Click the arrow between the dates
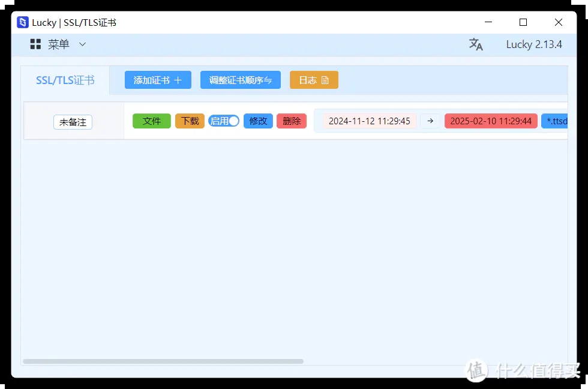This screenshot has height=389, width=588. click(430, 121)
